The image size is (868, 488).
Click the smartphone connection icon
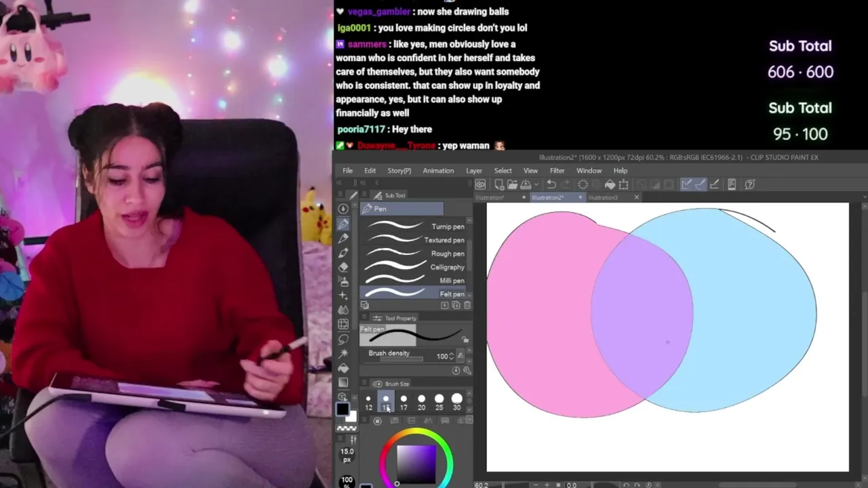coord(732,184)
